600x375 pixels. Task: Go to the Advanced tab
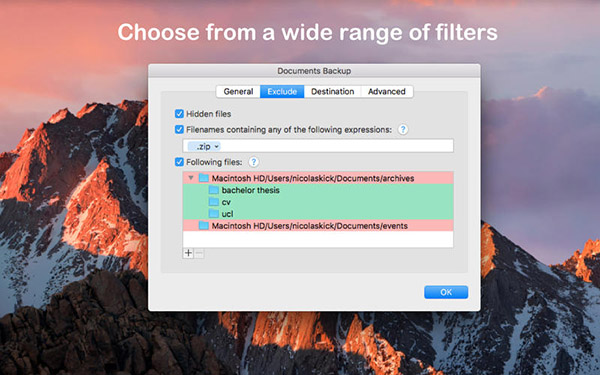[x=386, y=91]
